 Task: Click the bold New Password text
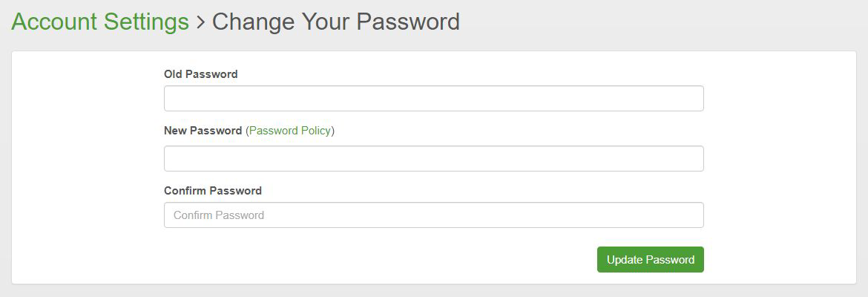203,131
